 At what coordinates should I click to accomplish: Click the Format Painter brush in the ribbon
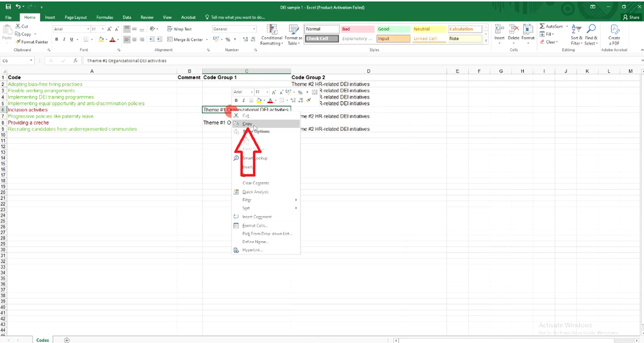coord(18,42)
